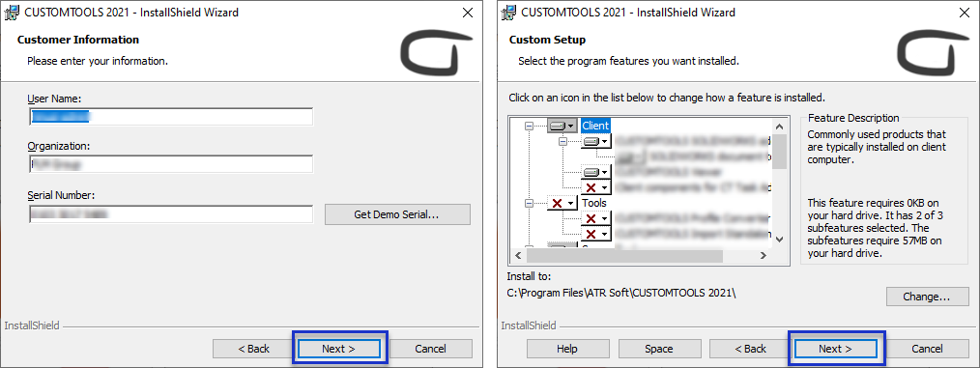This screenshot has height=368, width=980.
Task: Click installer icon in Custom Setup title bar
Action: (509, 12)
